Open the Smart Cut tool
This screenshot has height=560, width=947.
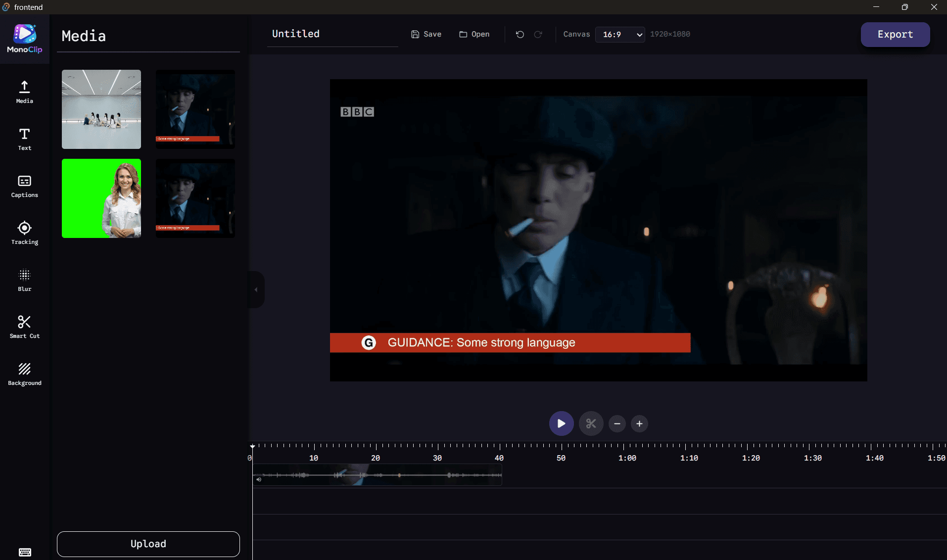24,327
